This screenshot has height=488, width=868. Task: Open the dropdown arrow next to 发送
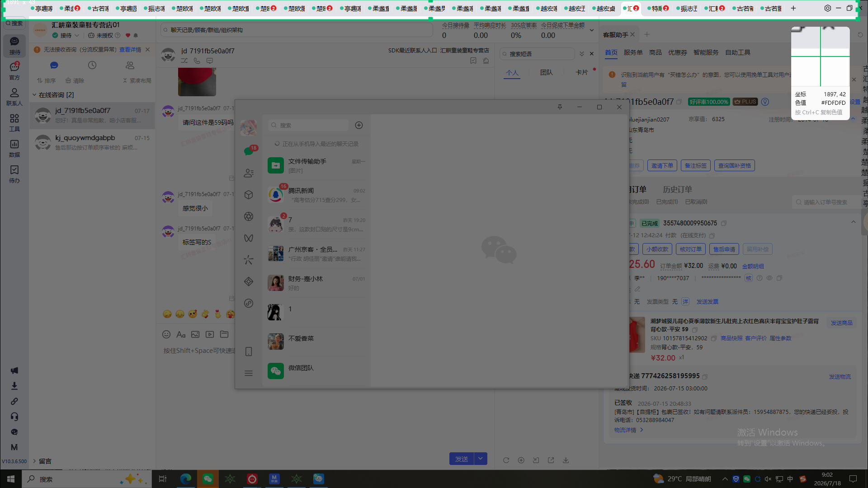pos(481,459)
